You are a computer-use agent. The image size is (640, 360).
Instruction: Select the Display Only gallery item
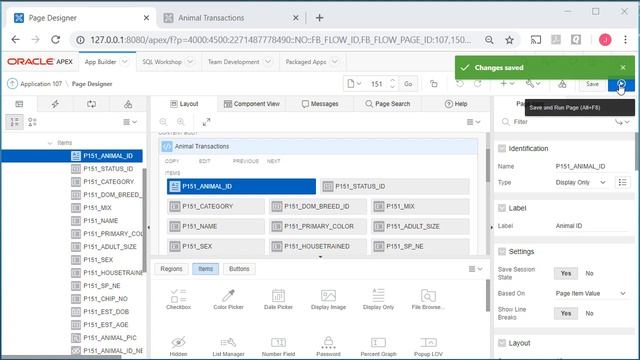tap(378, 299)
